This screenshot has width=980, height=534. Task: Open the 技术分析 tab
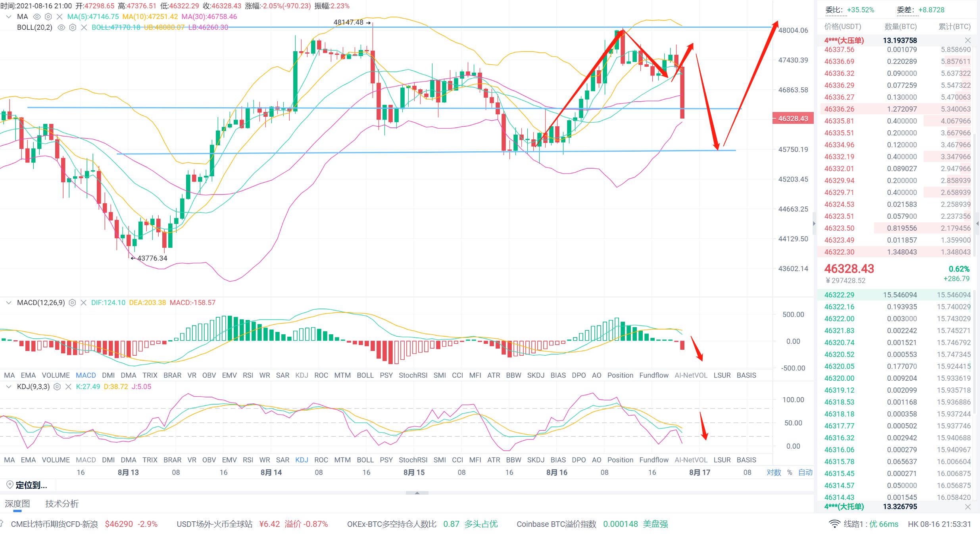coord(62,503)
